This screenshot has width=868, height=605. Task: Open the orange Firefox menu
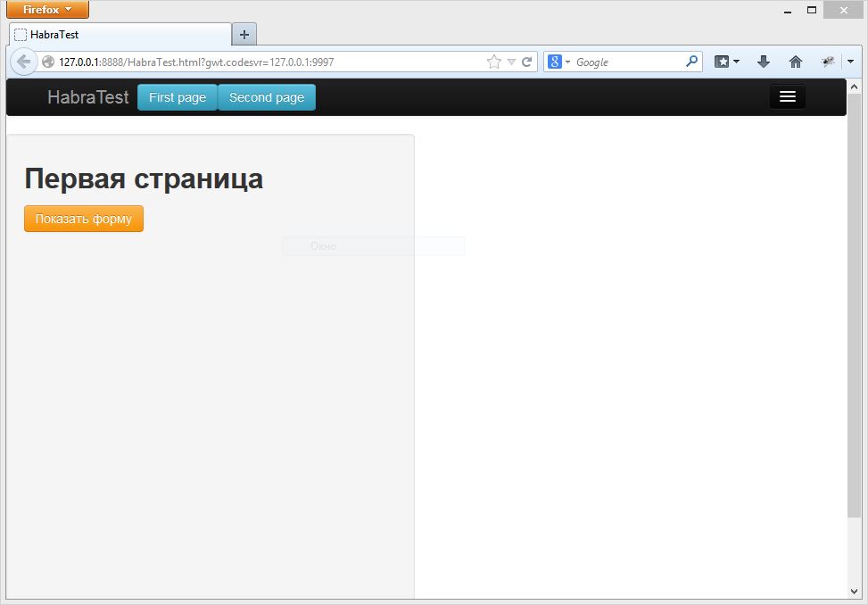click(x=46, y=9)
